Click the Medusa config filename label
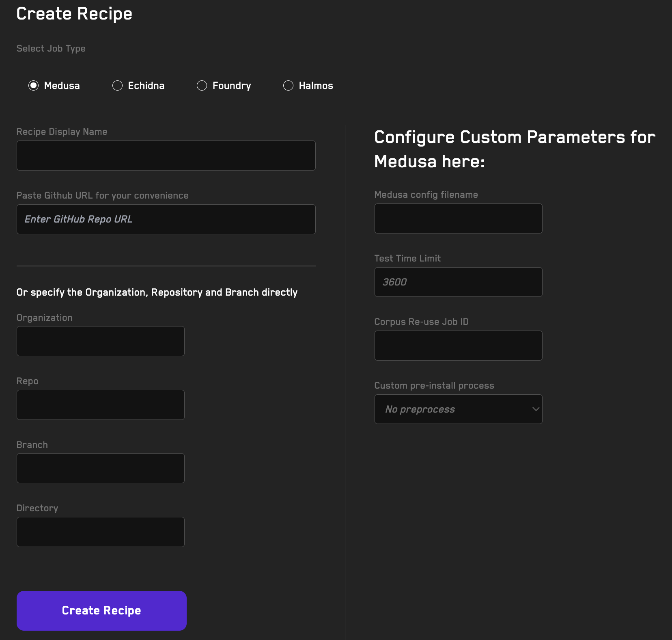Viewport: 672px width, 640px height. [x=426, y=195]
